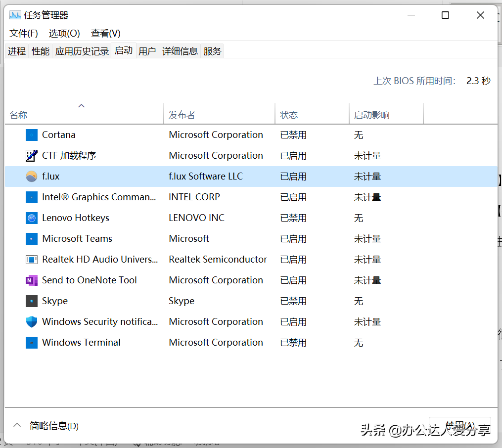Select the 启动 tab
The height and width of the screenshot is (448, 502).
click(124, 50)
